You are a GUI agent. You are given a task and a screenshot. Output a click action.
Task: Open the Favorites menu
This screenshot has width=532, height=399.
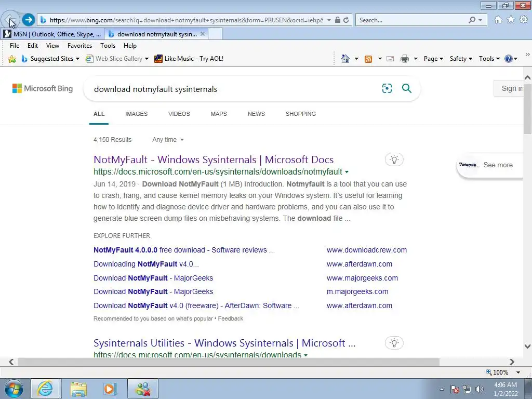(79, 46)
